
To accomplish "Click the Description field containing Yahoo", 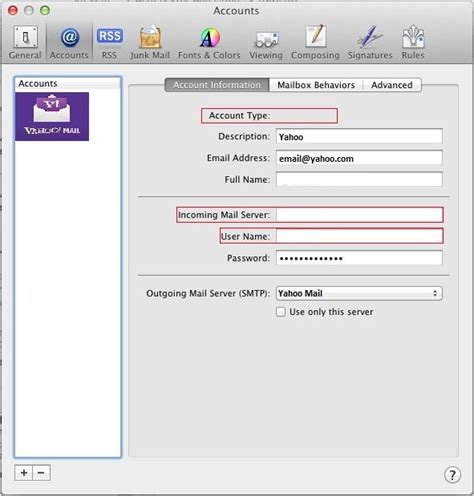I will 359,137.
